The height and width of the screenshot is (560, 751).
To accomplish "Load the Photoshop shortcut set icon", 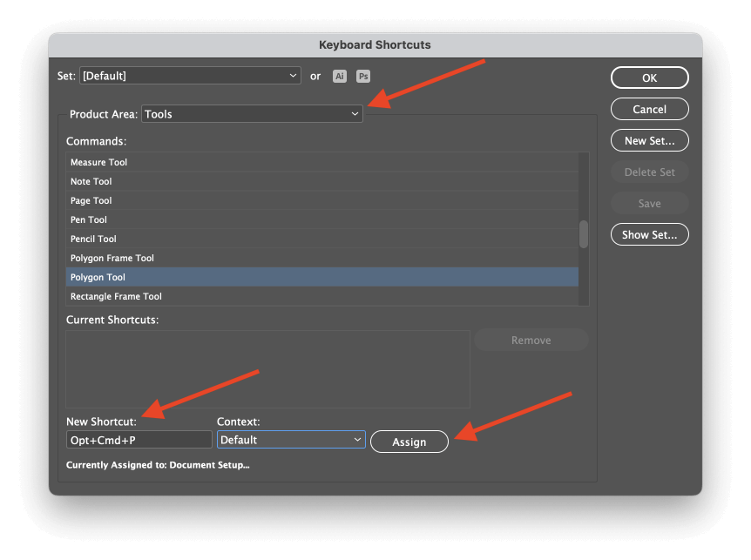I will 363,76.
